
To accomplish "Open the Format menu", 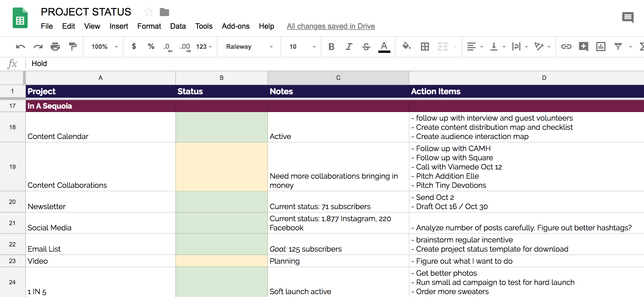I will click(149, 26).
